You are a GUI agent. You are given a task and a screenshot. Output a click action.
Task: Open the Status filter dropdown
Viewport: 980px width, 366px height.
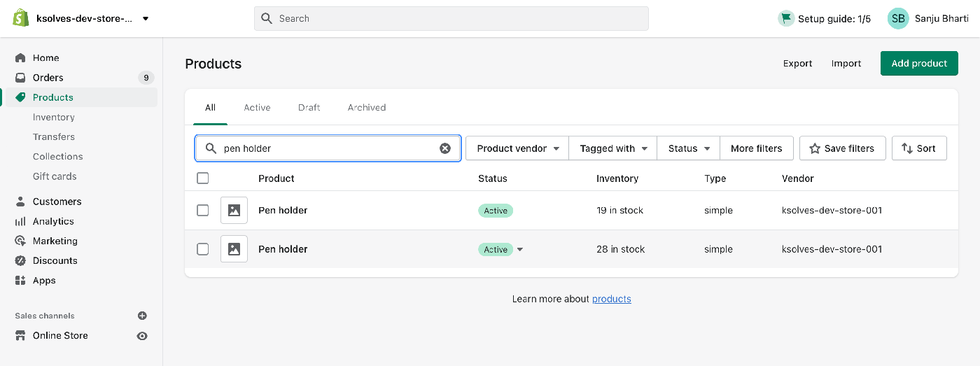[x=689, y=148]
